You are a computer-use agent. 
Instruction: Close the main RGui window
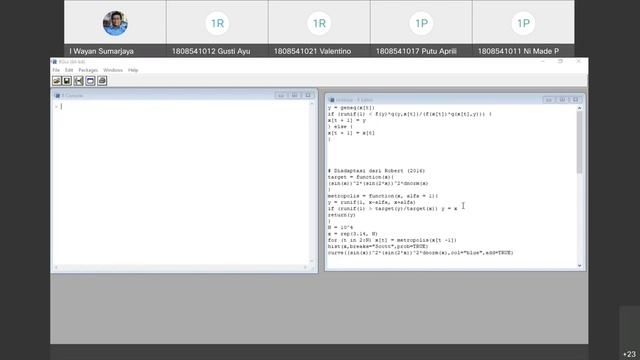[579, 62]
